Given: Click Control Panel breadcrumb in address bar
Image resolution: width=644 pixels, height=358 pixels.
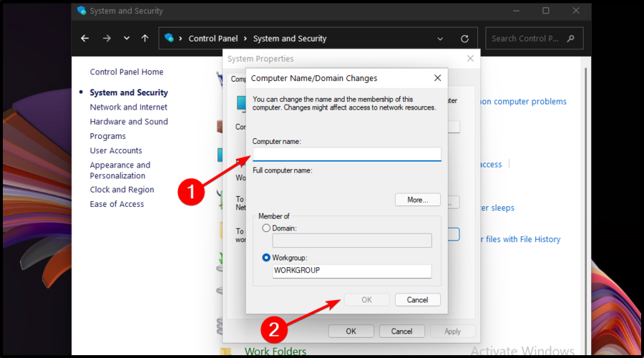Looking at the screenshot, I should click(213, 39).
